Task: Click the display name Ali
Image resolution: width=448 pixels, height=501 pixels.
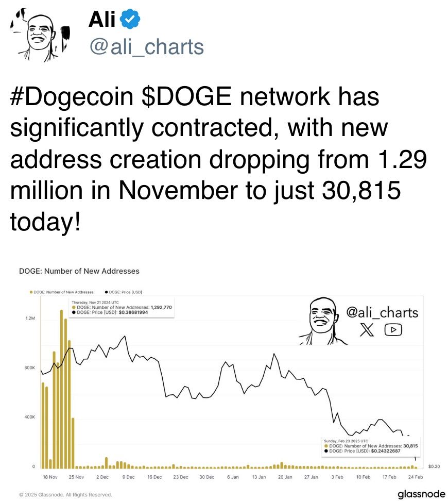Action: coord(103,20)
